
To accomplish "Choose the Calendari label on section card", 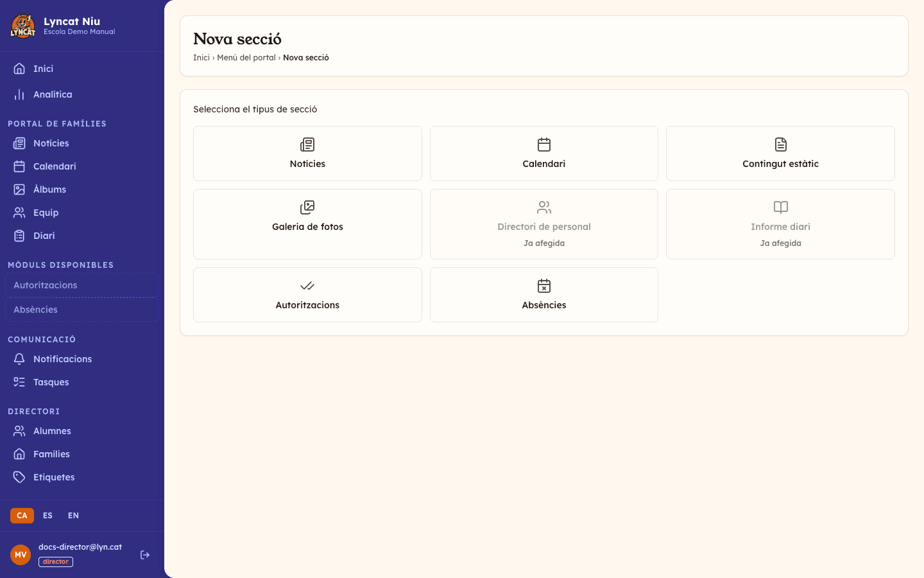I will point(544,164).
